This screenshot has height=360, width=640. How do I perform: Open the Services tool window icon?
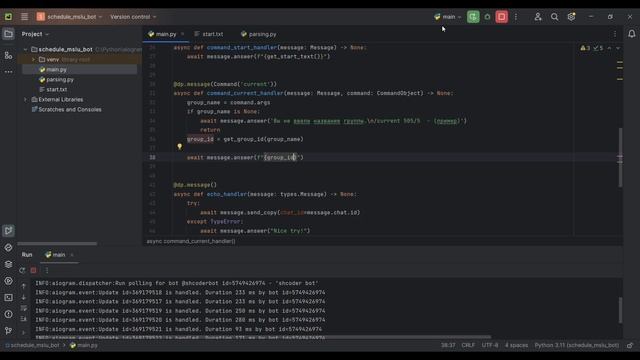pos(8,281)
